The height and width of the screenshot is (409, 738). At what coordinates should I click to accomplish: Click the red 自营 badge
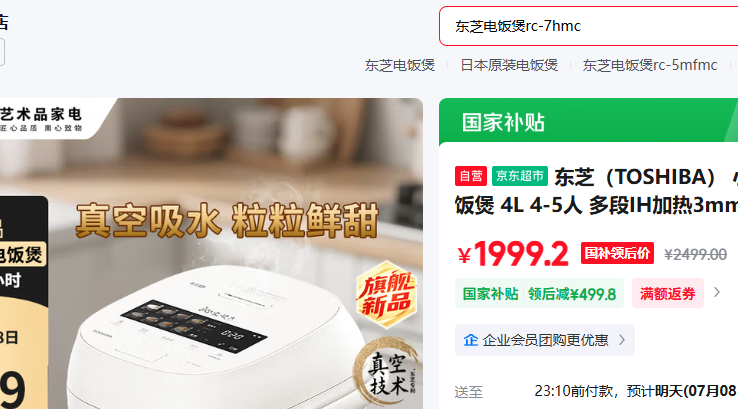pyautogui.click(x=471, y=176)
